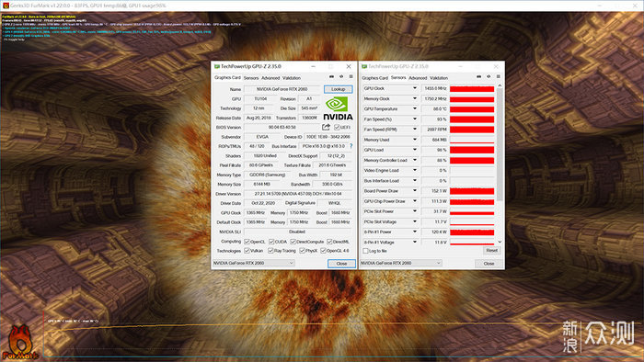Viewport: 644px width, 362px height.
Task: Click the GPU Load red graph bar
Action: [x=472, y=150]
